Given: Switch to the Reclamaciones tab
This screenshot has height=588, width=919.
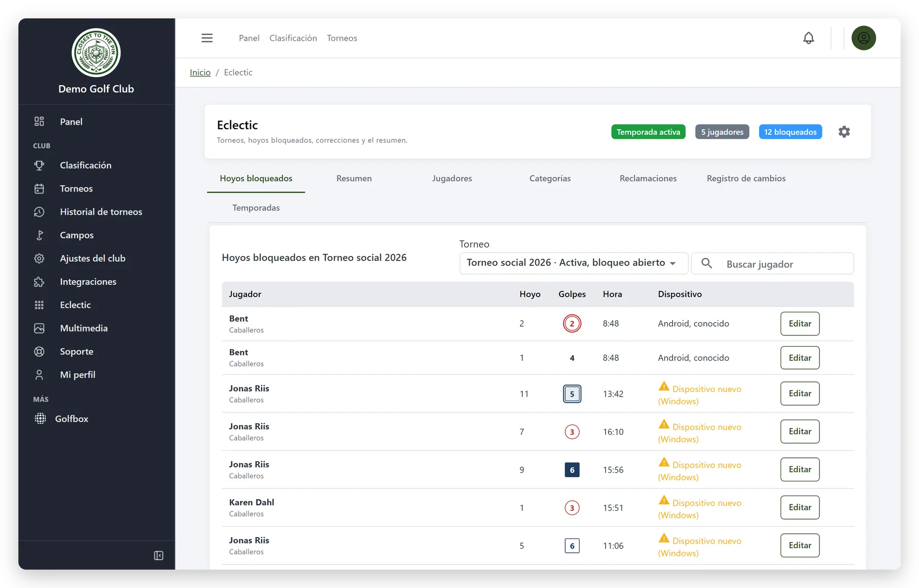Looking at the screenshot, I should tap(648, 179).
